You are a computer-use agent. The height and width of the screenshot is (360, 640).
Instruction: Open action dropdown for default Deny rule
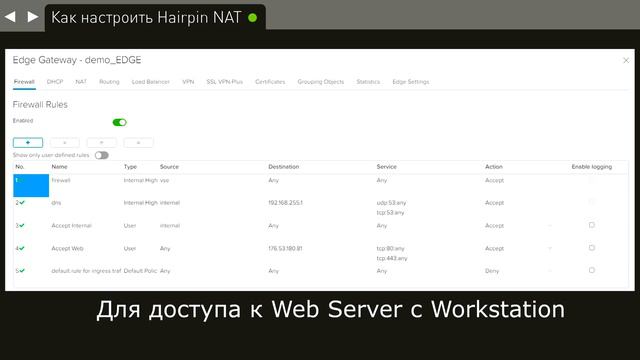click(550, 271)
